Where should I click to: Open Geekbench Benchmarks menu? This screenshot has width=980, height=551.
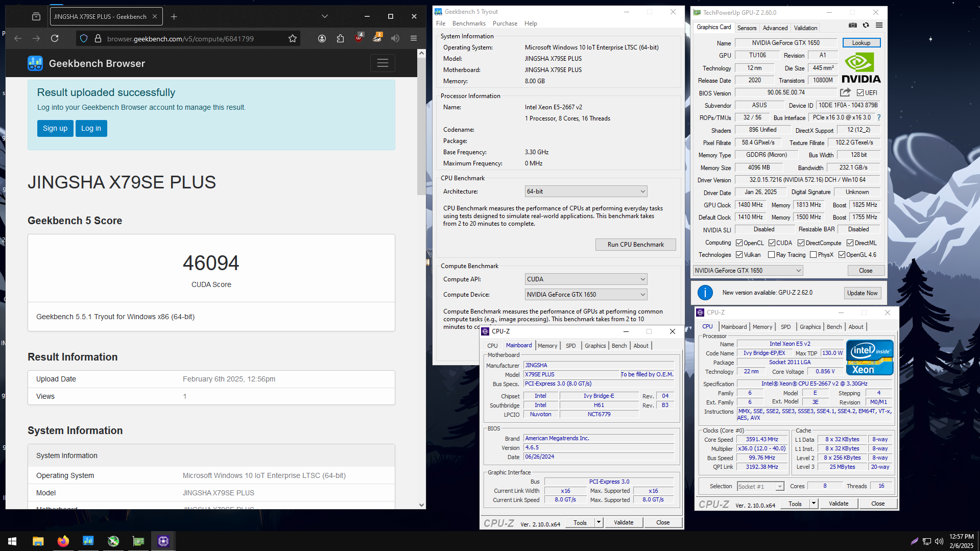(469, 23)
